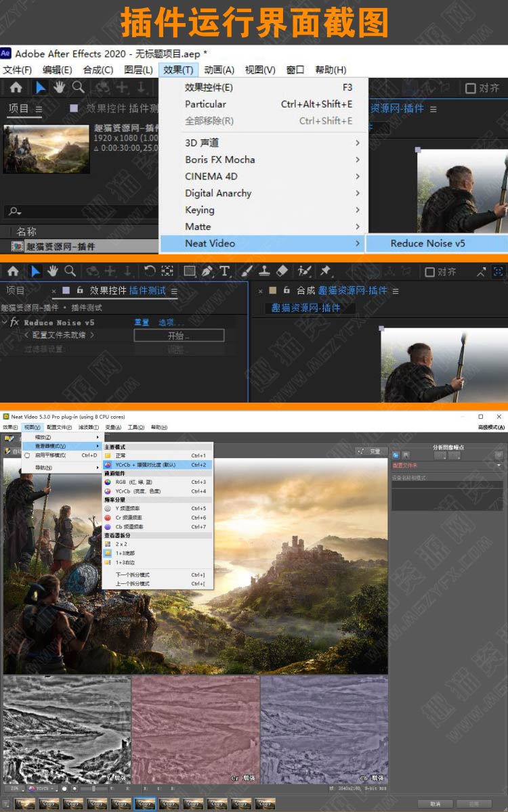Select the Zoom tool in the top toolbar
Viewport: 508px width, 812px height.
(x=78, y=87)
